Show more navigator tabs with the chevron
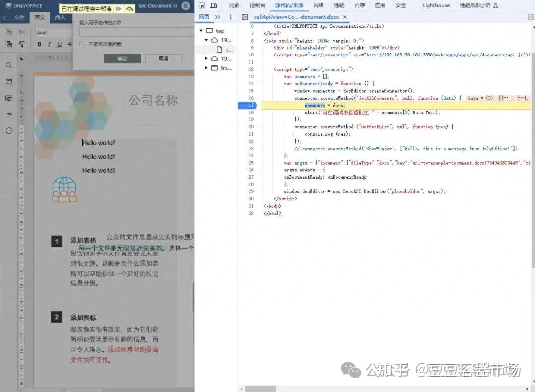Image resolution: width=535 pixels, height=392 pixels. 218,17
